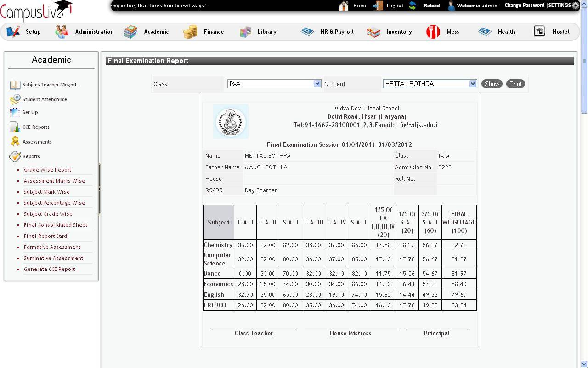Open Grade Wise Report link

pyautogui.click(x=47, y=170)
